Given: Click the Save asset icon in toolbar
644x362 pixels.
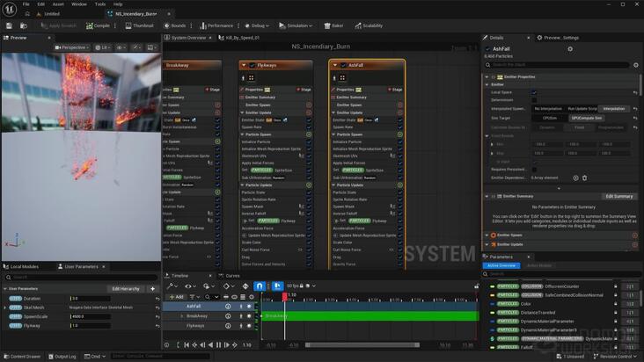Looking at the screenshot, I should point(9,25).
